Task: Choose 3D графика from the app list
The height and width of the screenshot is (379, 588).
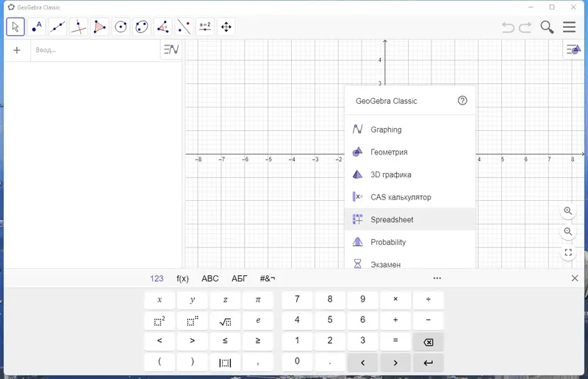Action: tap(410, 174)
